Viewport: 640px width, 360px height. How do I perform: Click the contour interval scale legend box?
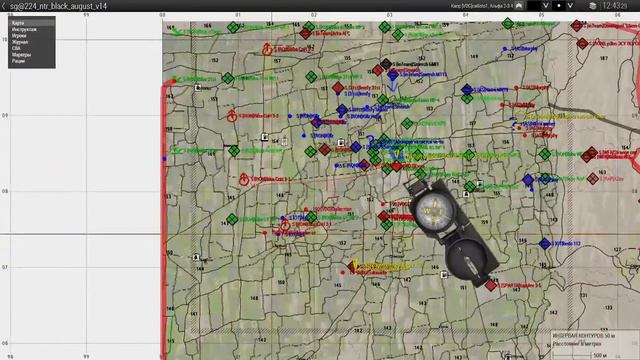click(595, 345)
